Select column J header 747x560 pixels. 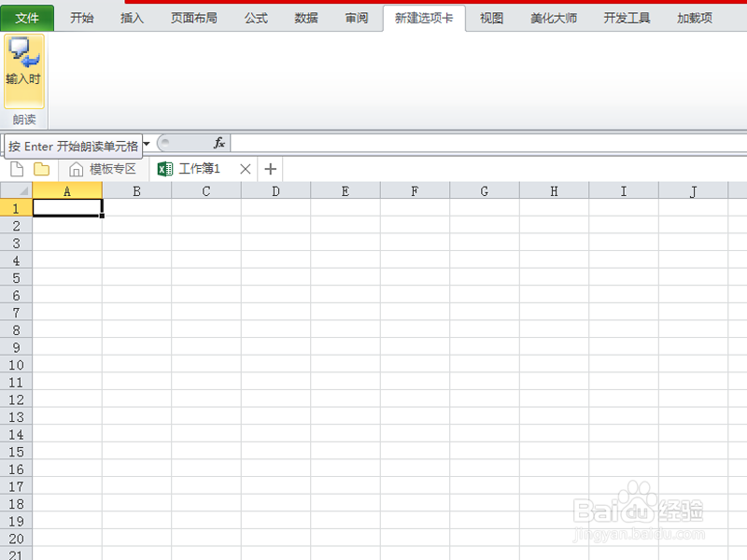tap(693, 191)
